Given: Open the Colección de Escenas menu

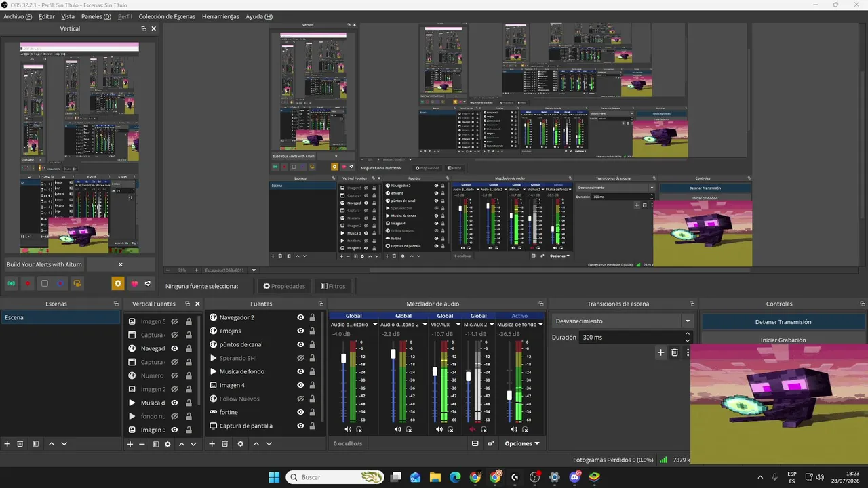Looking at the screenshot, I should [x=167, y=16].
